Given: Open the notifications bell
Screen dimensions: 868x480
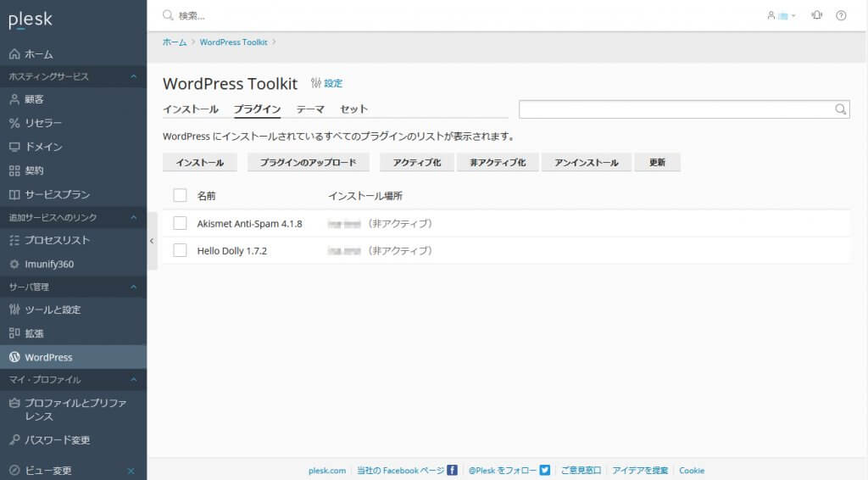Looking at the screenshot, I should 817,15.
